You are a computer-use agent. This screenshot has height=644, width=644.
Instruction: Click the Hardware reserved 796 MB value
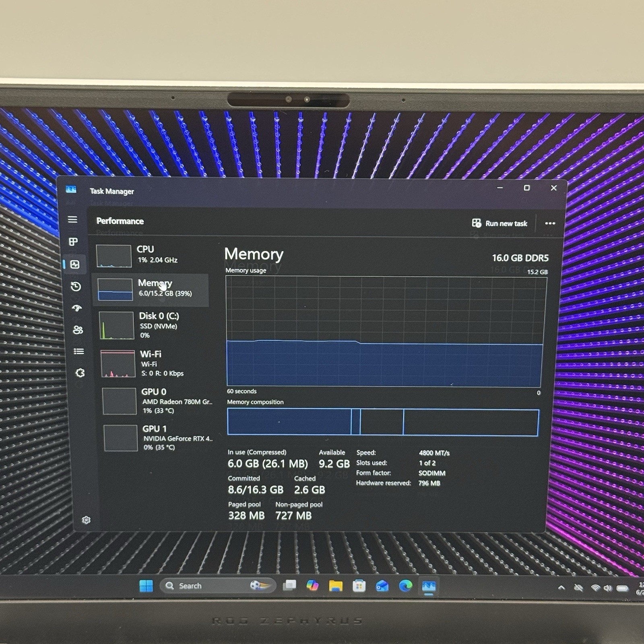[429, 483]
